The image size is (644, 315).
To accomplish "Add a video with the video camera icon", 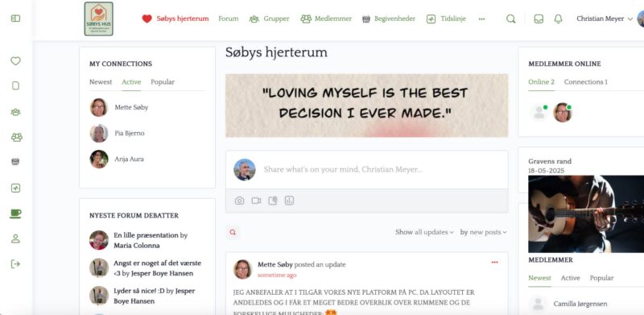I will (x=256, y=201).
